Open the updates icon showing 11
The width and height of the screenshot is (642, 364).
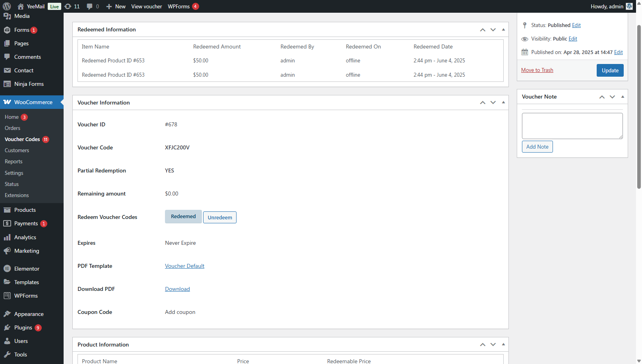(68, 6)
